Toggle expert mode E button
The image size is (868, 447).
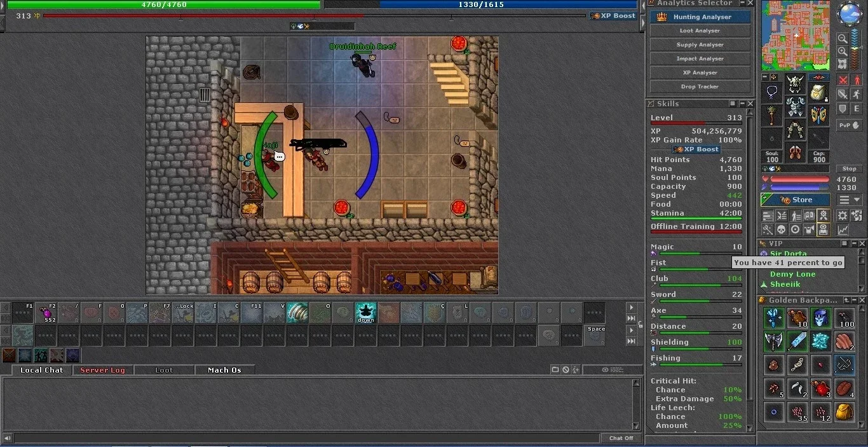[x=857, y=109]
